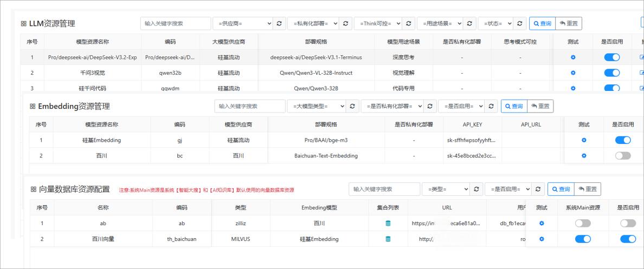This screenshot has width=644, height=269.
Task: Focus keyword search field in 向量数据库资源配置
Action: [384, 189]
